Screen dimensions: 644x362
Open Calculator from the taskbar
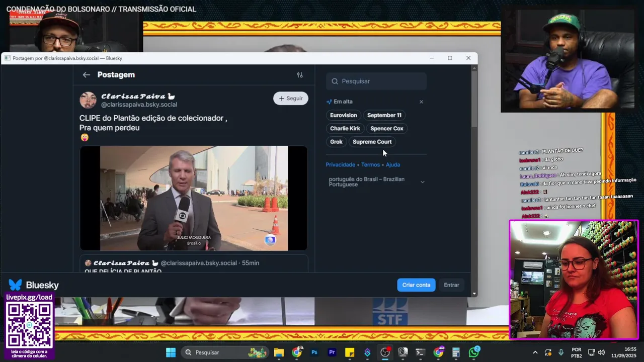click(x=456, y=352)
